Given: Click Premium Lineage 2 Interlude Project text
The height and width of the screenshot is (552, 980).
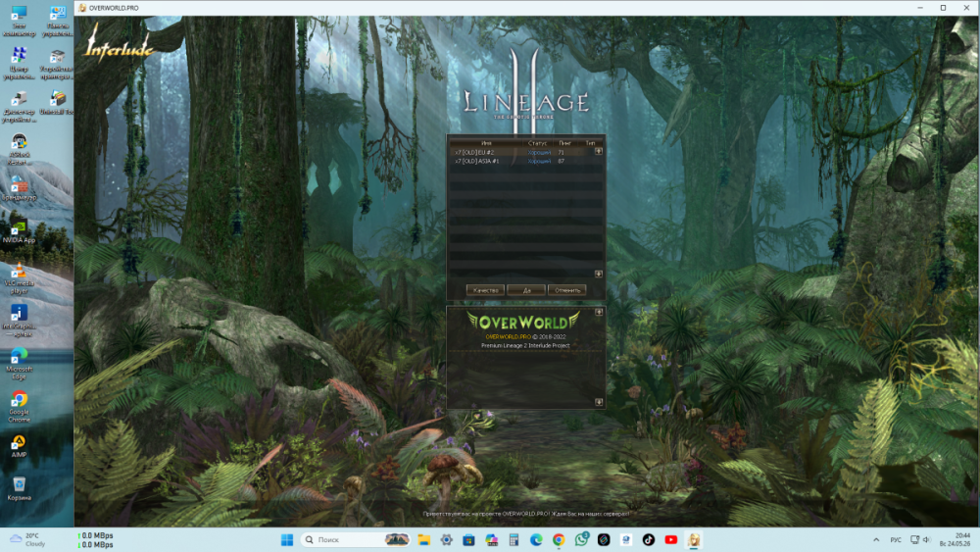Looking at the screenshot, I should coord(525,345).
